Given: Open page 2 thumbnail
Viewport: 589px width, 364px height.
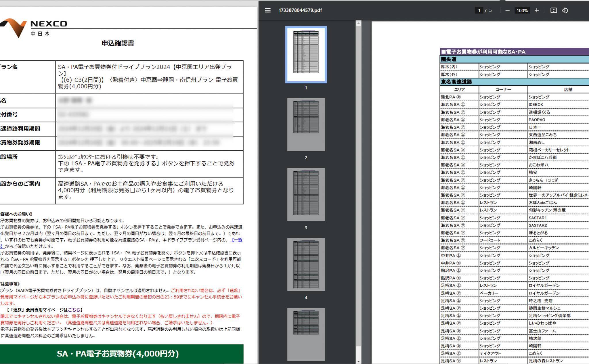Looking at the screenshot, I should coord(306,124).
